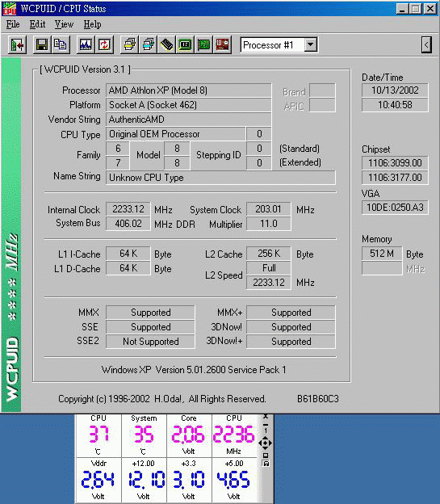Click the Memory value 512 M
Screen dimensions: 440x504
pos(382,254)
